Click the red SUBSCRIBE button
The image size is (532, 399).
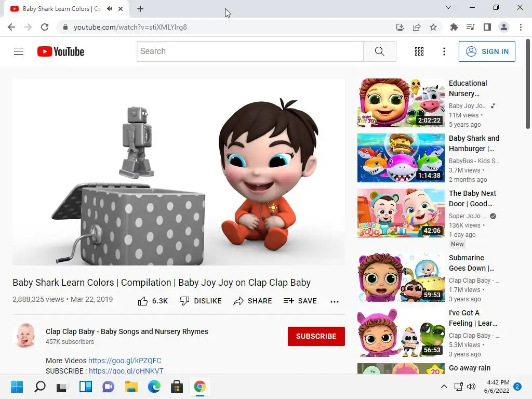[x=316, y=336]
